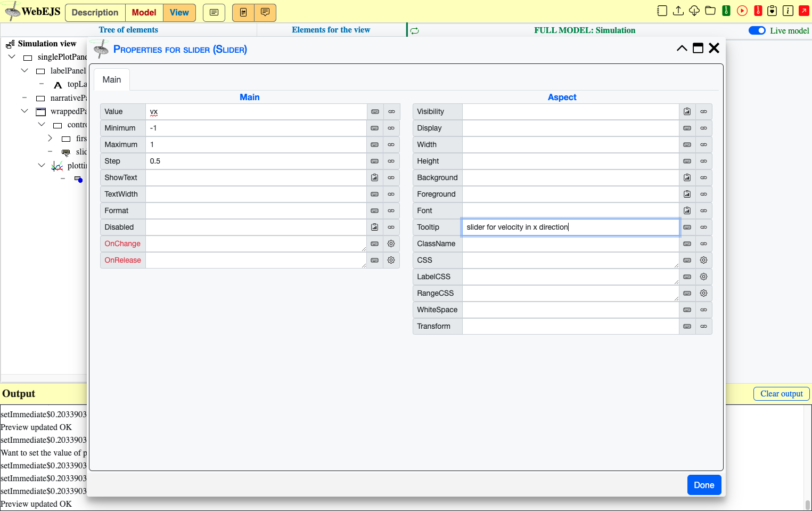
Task: Select the View tab
Action: [179, 12]
